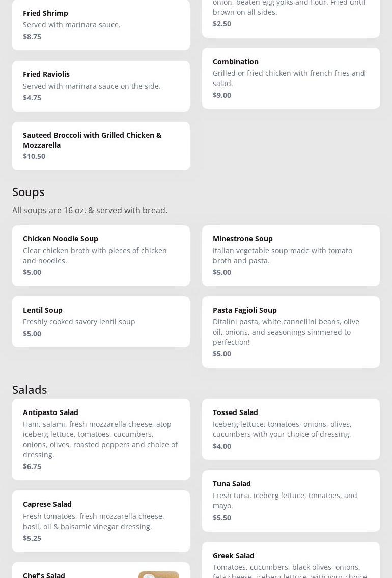Open the Fried Shrimp menu item
The image size is (392, 578).
101,24
